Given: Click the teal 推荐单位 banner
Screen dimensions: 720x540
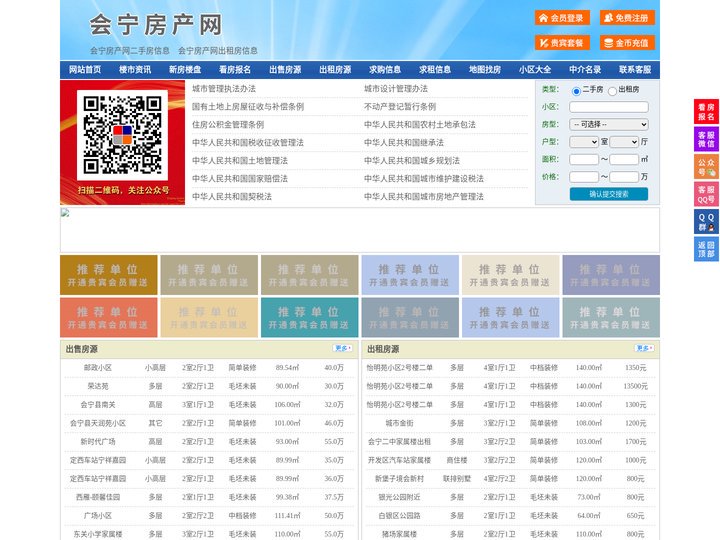Looking at the screenshot, I should tap(309, 318).
